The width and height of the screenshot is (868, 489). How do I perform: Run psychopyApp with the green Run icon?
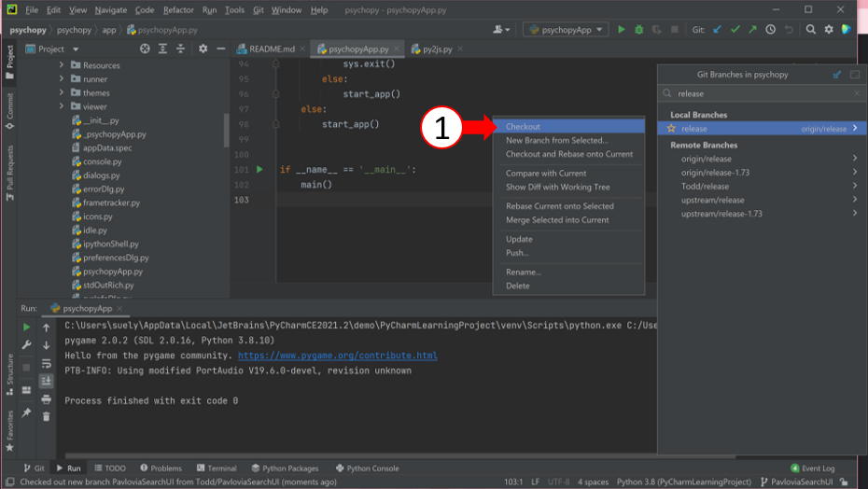pos(621,29)
